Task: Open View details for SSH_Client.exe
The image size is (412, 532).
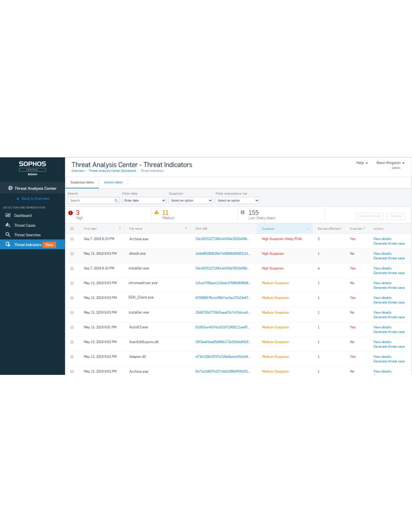Action: (382, 298)
